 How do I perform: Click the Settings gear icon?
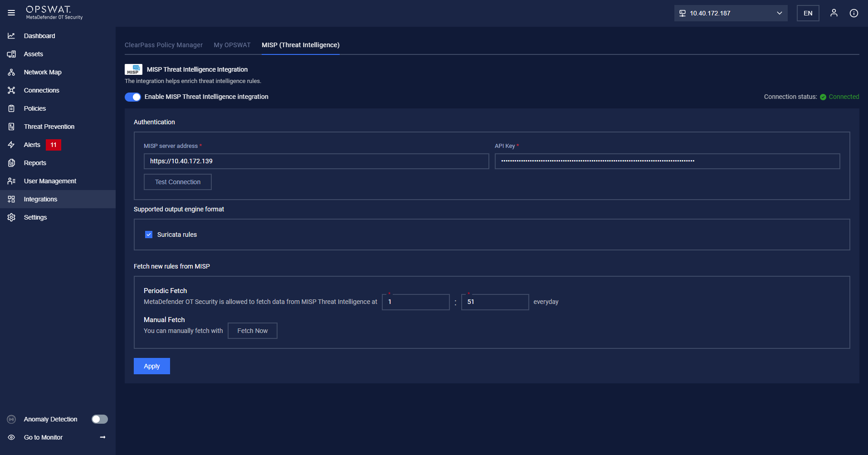point(11,217)
